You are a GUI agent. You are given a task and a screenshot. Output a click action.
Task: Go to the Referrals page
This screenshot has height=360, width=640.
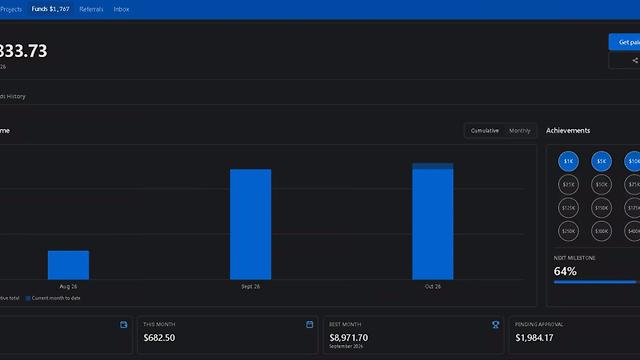[91, 9]
